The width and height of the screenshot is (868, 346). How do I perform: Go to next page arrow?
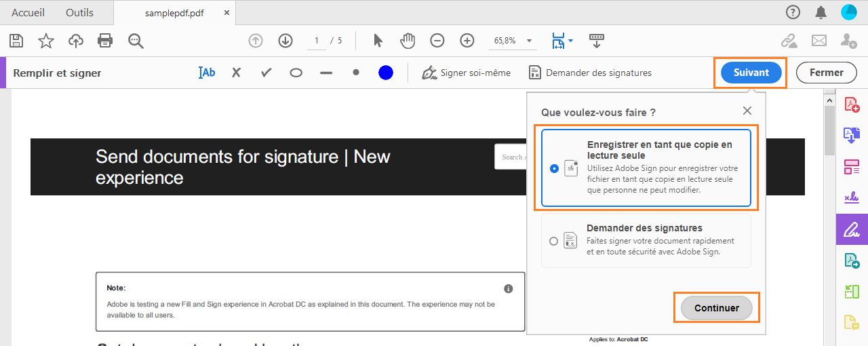click(285, 41)
